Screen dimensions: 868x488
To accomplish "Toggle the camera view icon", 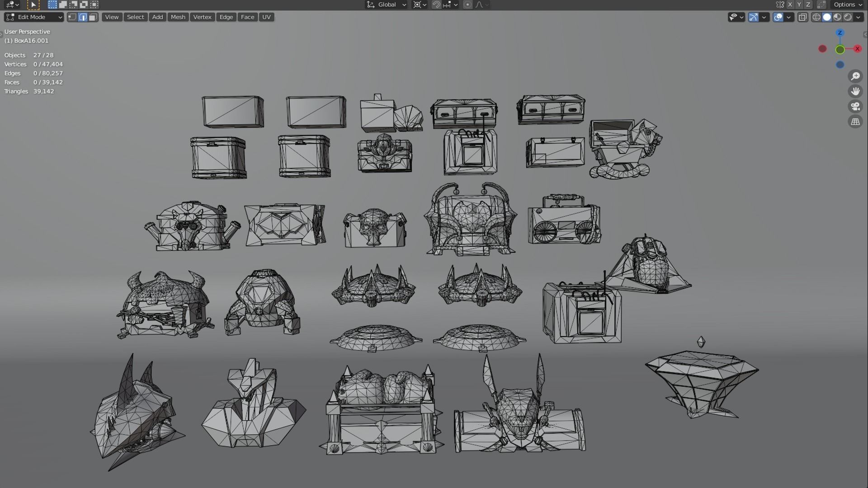I will pos(855,107).
